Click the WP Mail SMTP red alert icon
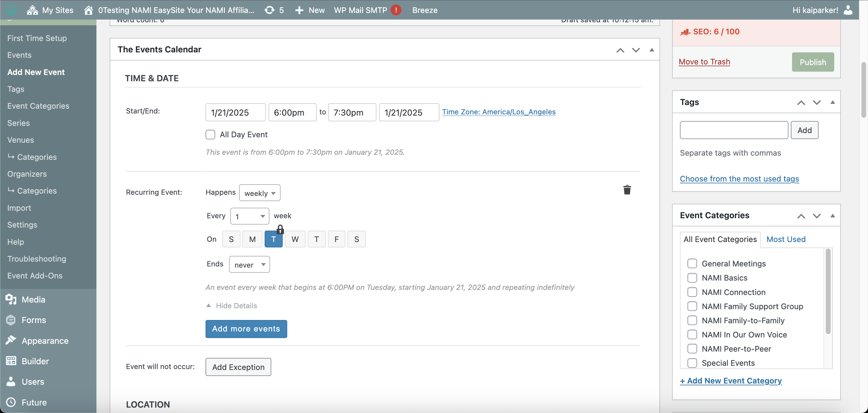The width and height of the screenshot is (868, 413). [x=396, y=10]
